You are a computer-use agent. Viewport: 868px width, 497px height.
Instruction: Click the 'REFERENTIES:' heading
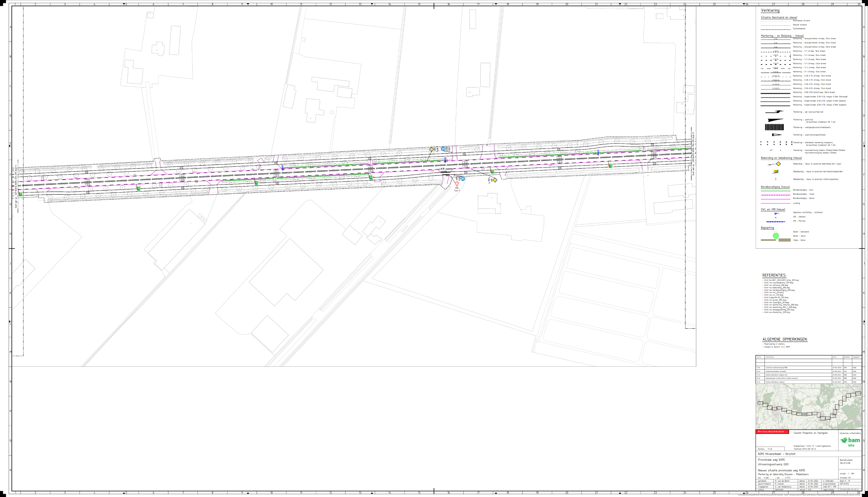tap(774, 275)
